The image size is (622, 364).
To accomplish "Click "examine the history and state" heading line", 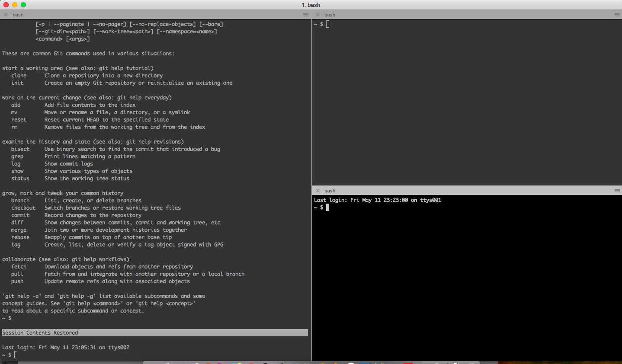I will (x=93, y=142).
